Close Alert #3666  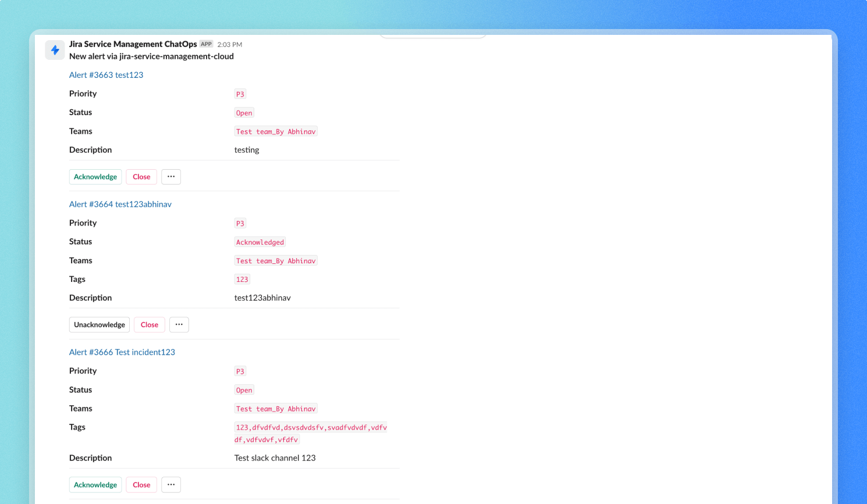click(x=141, y=484)
